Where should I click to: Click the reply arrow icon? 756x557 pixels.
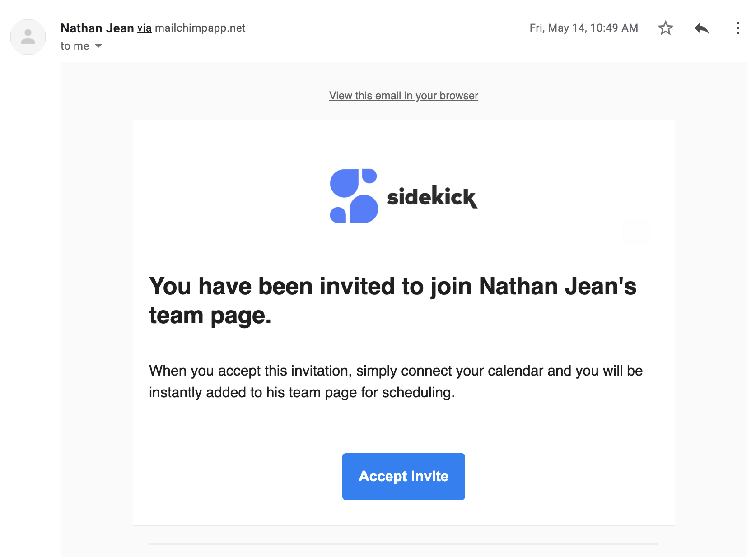point(701,28)
